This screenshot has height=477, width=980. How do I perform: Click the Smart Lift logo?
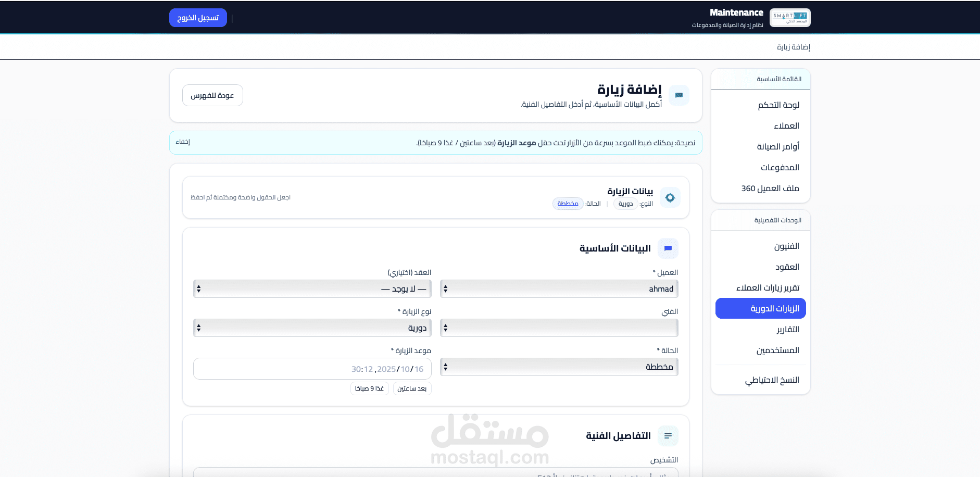pyautogui.click(x=790, y=18)
